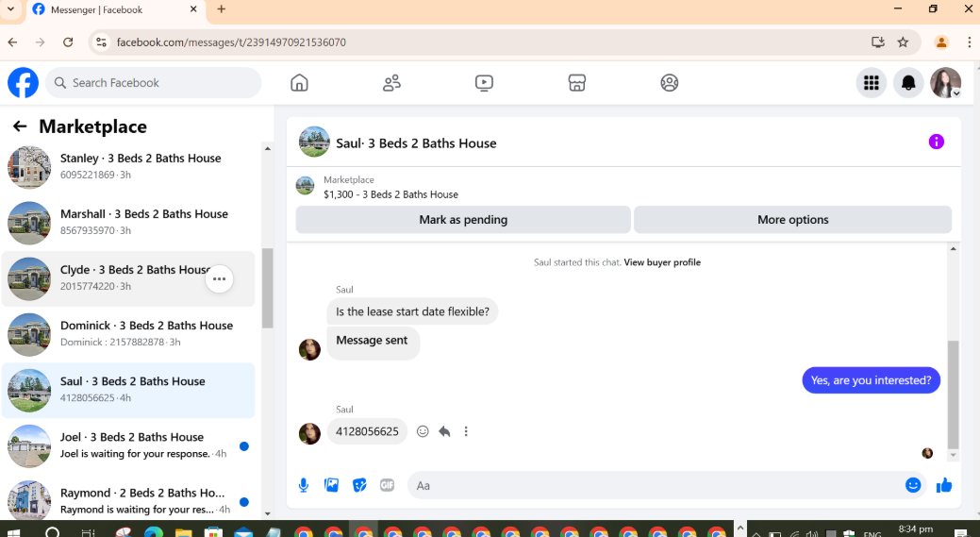Open Mail app from taskbar
Viewport: 980px width, 537px height.
click(x=243, y=533)
